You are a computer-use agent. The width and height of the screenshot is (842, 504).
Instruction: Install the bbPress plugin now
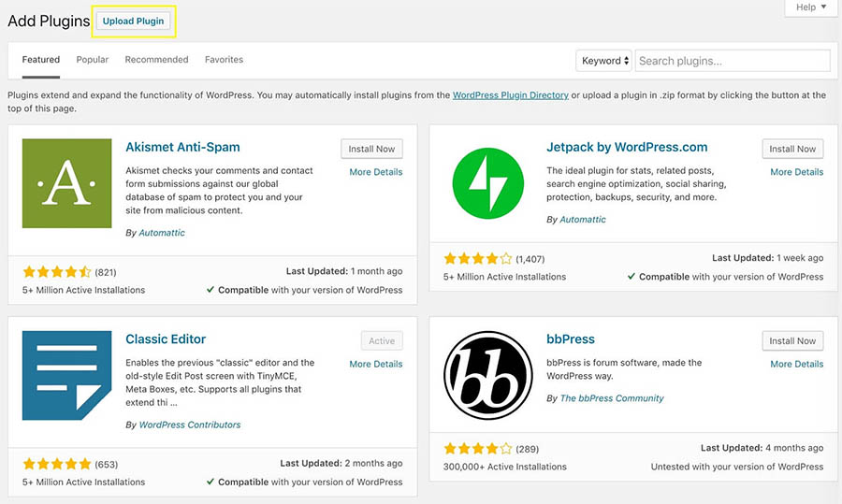tap(792, 340)
